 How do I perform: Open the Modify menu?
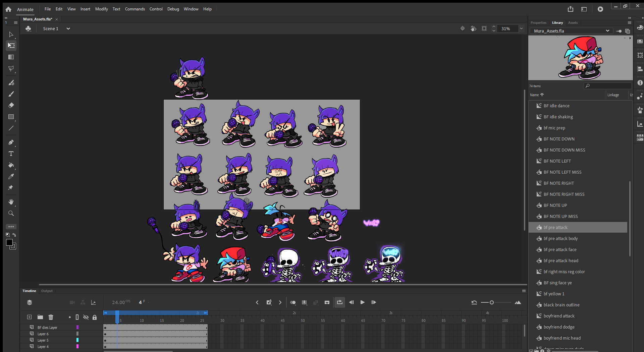(x=101, y=9)
